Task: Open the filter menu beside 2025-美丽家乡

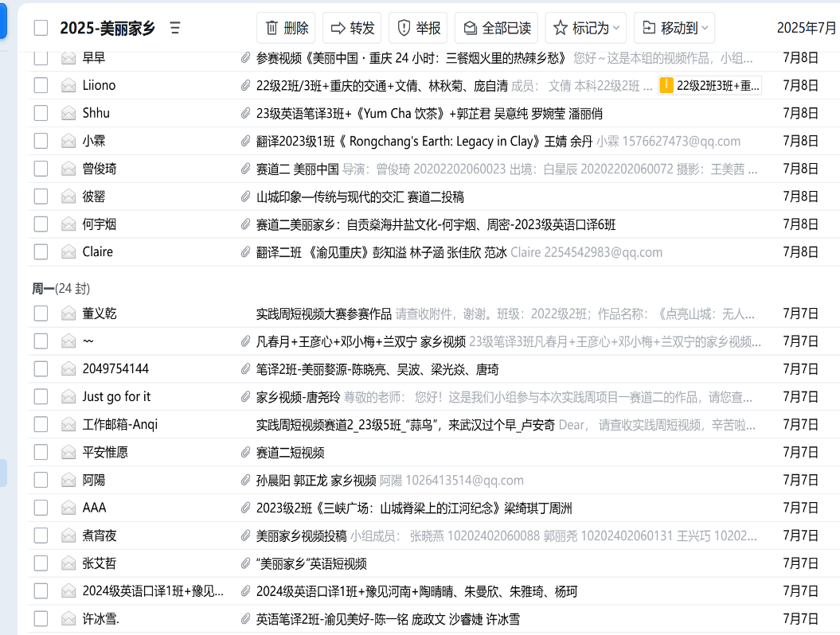Action: 175,29
